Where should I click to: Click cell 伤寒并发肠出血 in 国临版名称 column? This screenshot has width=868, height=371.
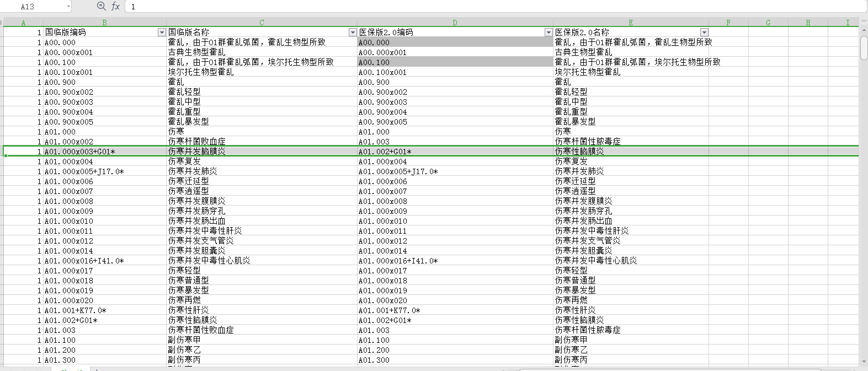pos(262,221)
